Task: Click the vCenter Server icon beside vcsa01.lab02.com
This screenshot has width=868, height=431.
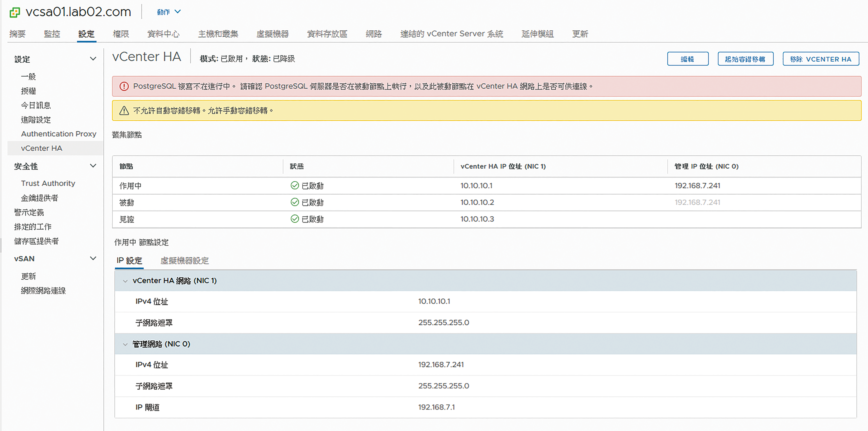Action: point(15,13)
